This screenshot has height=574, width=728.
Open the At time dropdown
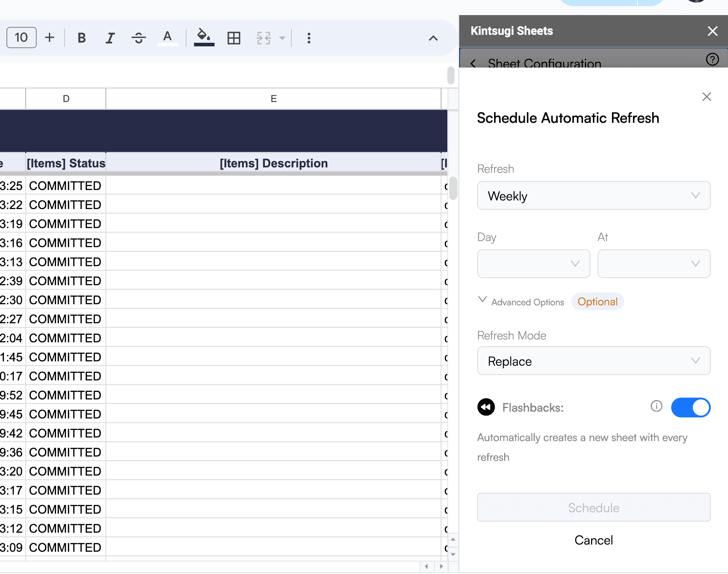click(x=654, y=264)
